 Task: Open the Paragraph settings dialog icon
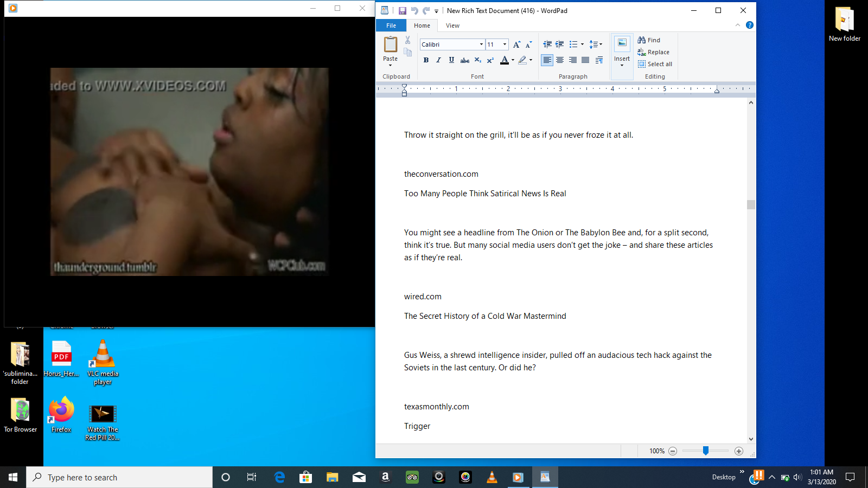pos(599,60)
